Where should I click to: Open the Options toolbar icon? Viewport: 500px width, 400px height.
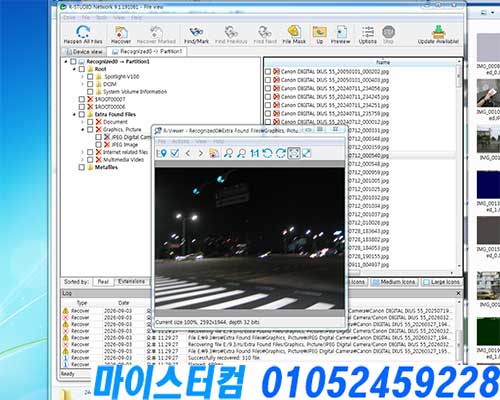(368, 34)
